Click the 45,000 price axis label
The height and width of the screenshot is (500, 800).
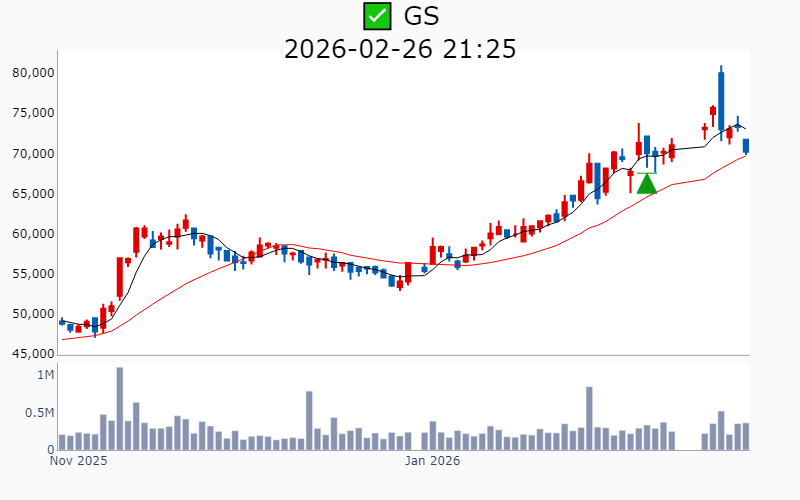pos(32,354)
